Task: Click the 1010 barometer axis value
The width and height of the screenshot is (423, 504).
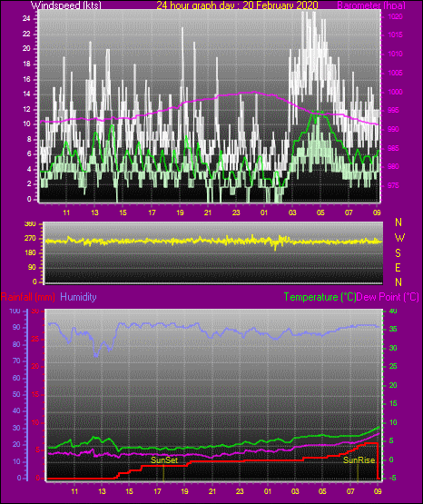Action: (x=396, y=54)
